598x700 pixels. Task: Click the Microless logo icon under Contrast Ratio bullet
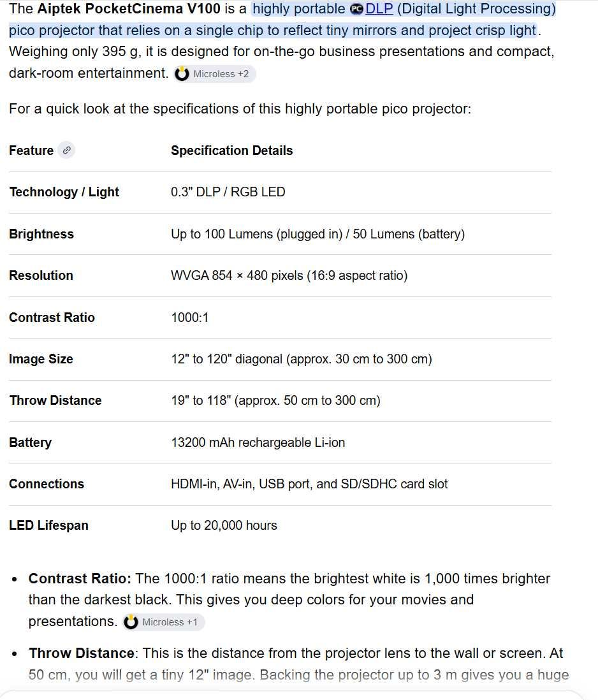[x=131, y=622]
